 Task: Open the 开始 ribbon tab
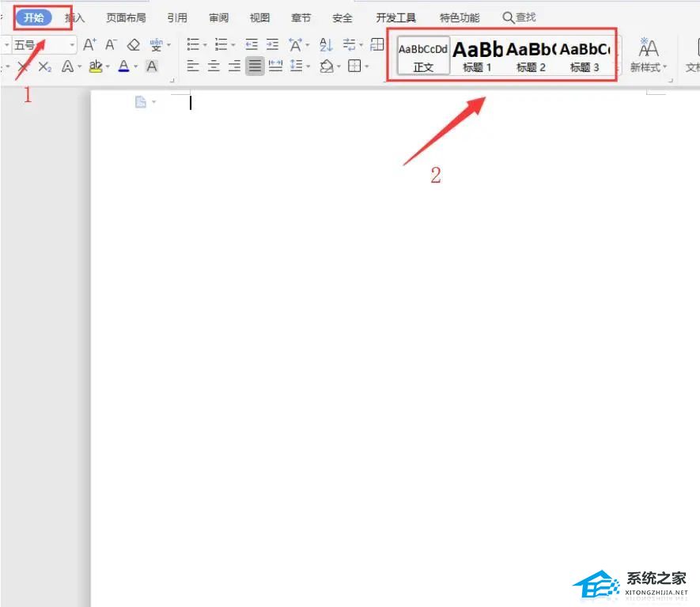click(x=34, y=17)
